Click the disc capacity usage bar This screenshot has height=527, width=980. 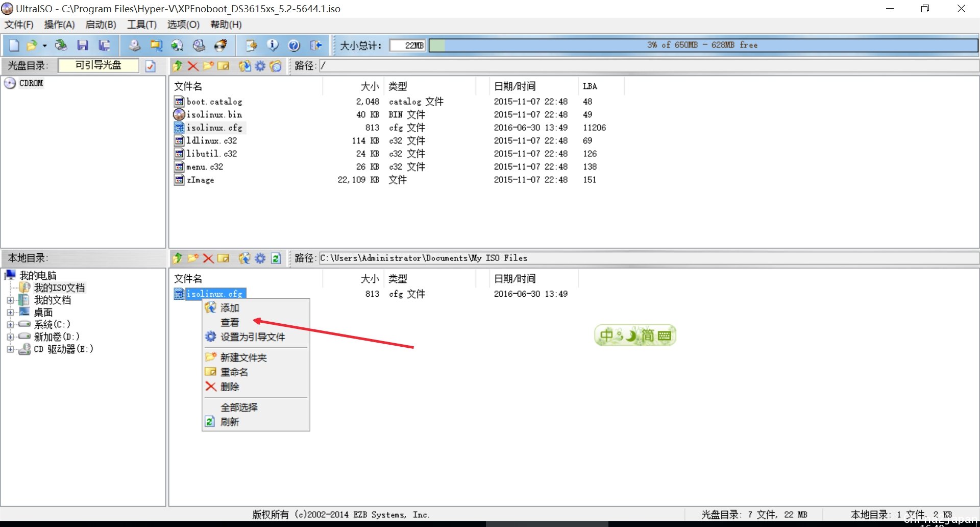[x=703, y=45]
